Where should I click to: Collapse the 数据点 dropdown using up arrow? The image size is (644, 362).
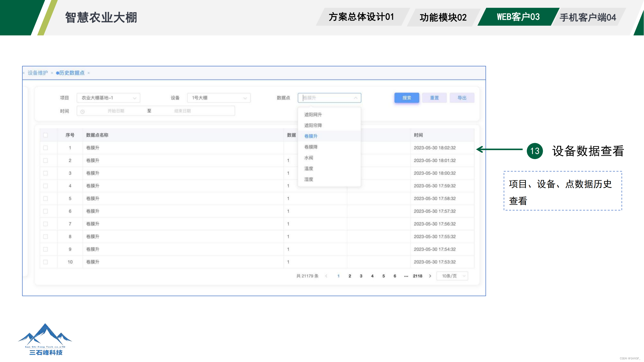(x=355, y=98)
